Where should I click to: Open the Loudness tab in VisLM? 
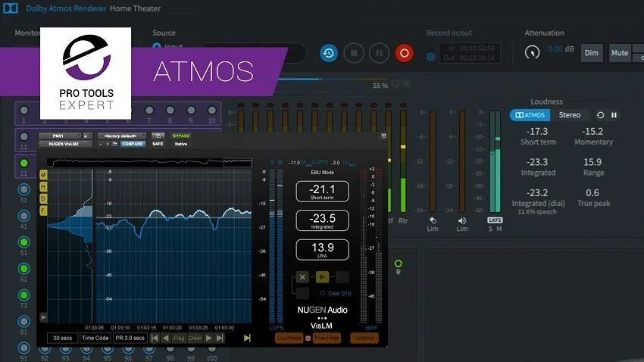(x=289, y=338)
